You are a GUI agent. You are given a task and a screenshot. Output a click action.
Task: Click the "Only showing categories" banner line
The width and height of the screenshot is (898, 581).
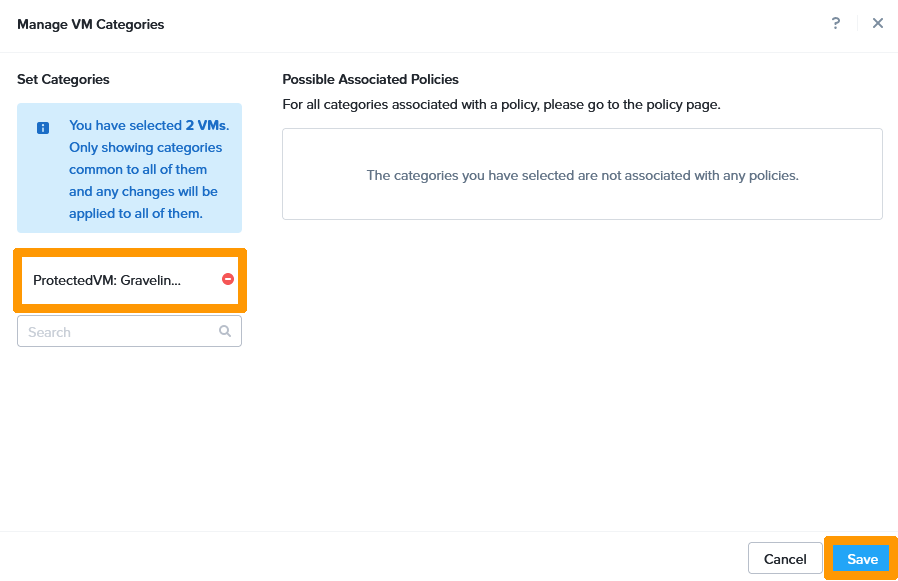(x=145, y=148)
